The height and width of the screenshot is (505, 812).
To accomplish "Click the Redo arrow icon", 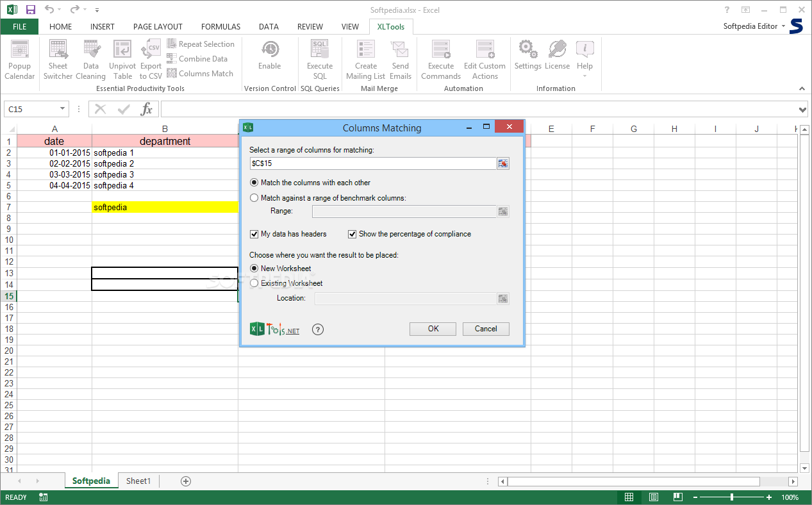I will tap(75, 10).
